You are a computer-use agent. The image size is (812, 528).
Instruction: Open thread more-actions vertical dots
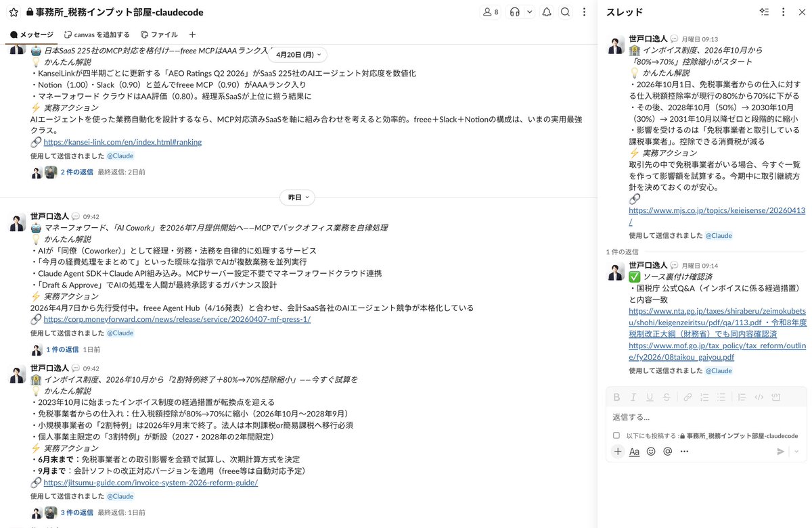click(x=783, y=12)
